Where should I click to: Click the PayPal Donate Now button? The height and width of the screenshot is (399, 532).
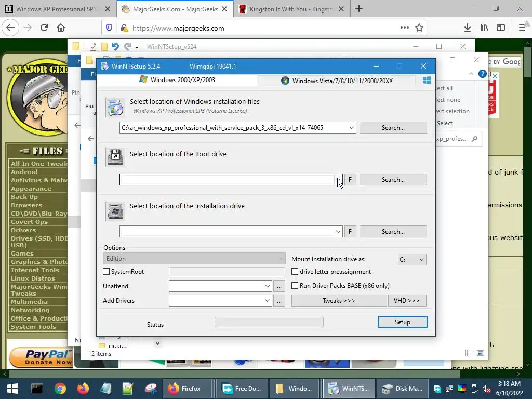pos(42,357)
